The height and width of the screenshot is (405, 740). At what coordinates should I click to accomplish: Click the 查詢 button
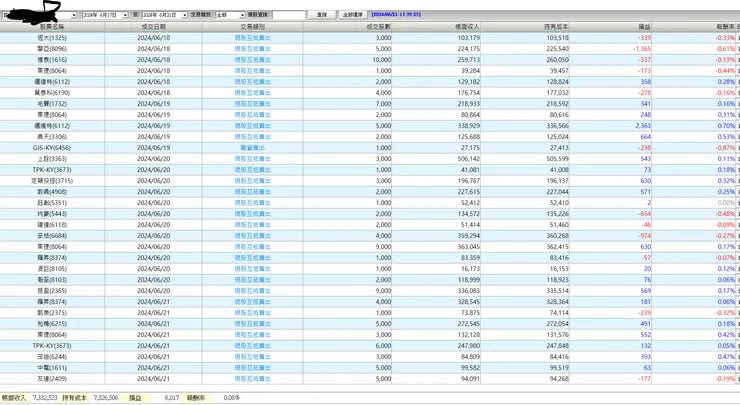pos(321,15)
